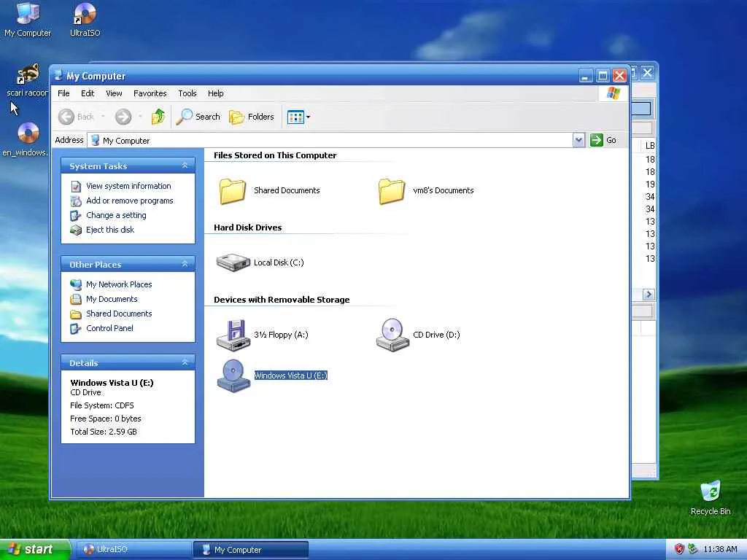Click My Computer taskbar button
This screenshot has height=560, width=747.
click(251, 550)
